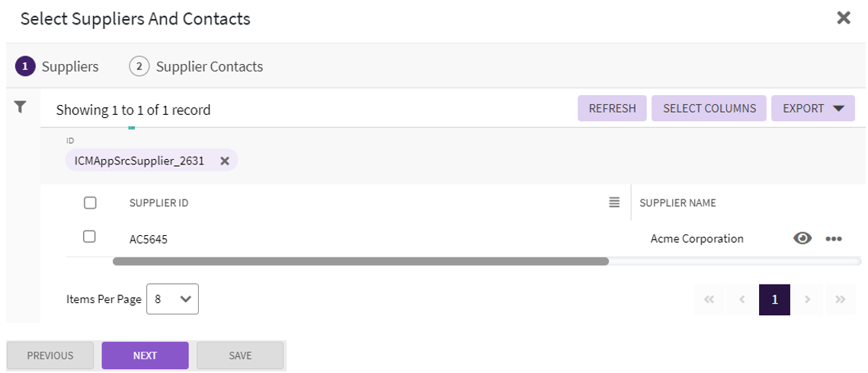Select the Suppliers step tab
Image resolution: width=868 pixels, height=373 pixels.
(58, 66)
